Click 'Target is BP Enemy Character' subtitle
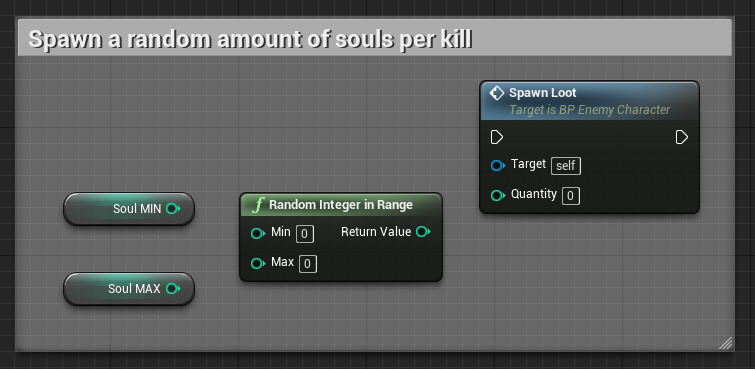 (x=589, y=110)
